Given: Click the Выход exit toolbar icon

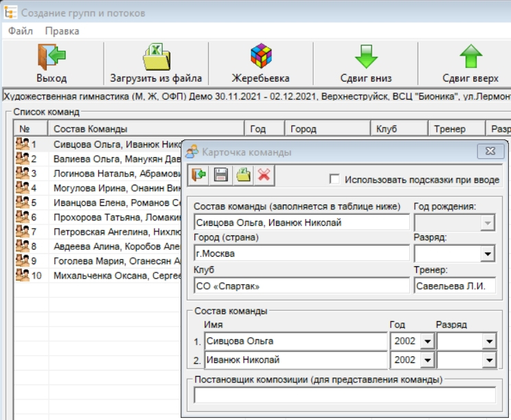Looking at the screenshot, I should click(52, 57).
